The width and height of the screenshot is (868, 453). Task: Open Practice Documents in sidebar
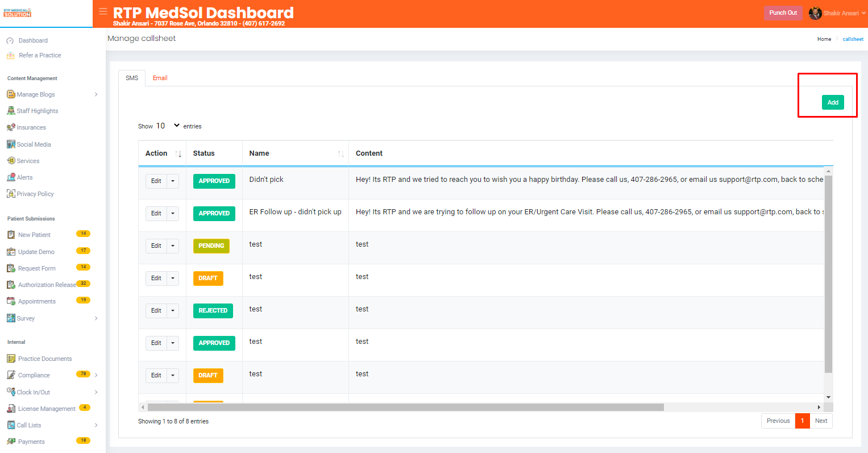pyautogui.click(x=45, y=359)
